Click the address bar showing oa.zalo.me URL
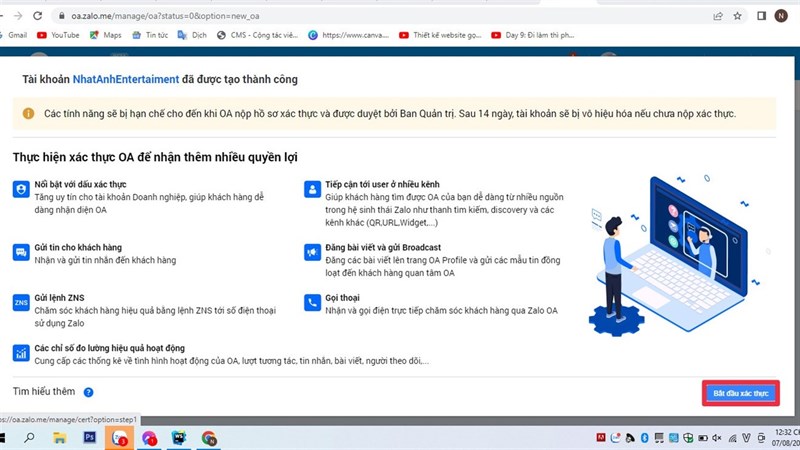The image size is (800, 450). tap(300, 16)
